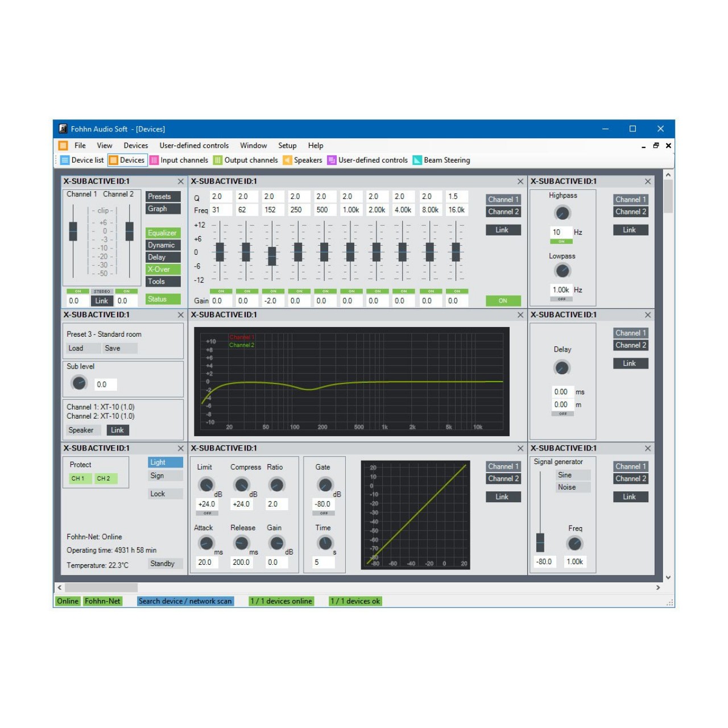This screenshot has width=728, height=728.
Task: Toggle the STEREO link indicator
Action: [102, 291]
